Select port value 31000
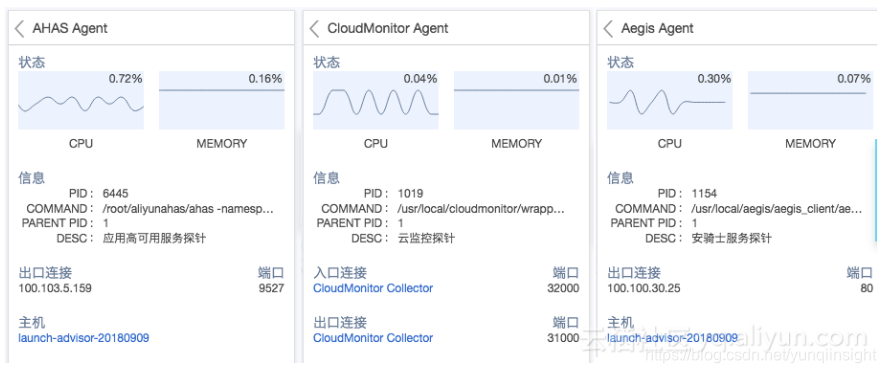The width and height of the screenshot is (886, 373). point(563,338)
